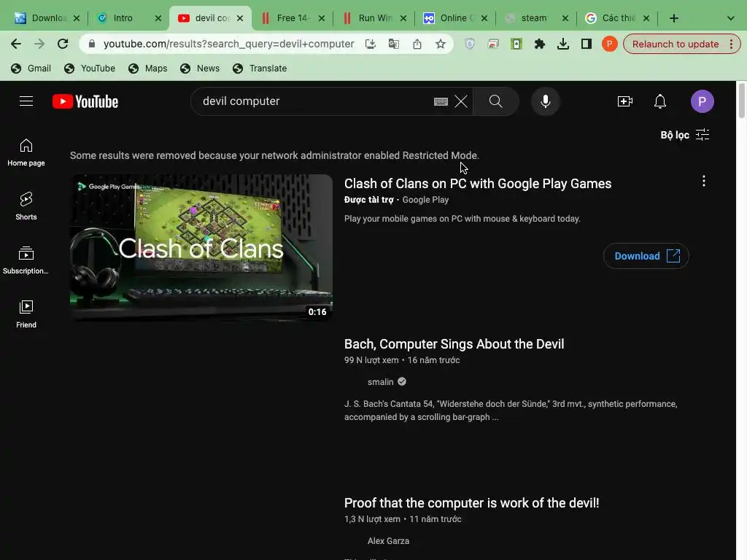Viewport: 747px width, 560px height.
Task: Open Proof that the computer is work video
Action: tap(472, 503)
